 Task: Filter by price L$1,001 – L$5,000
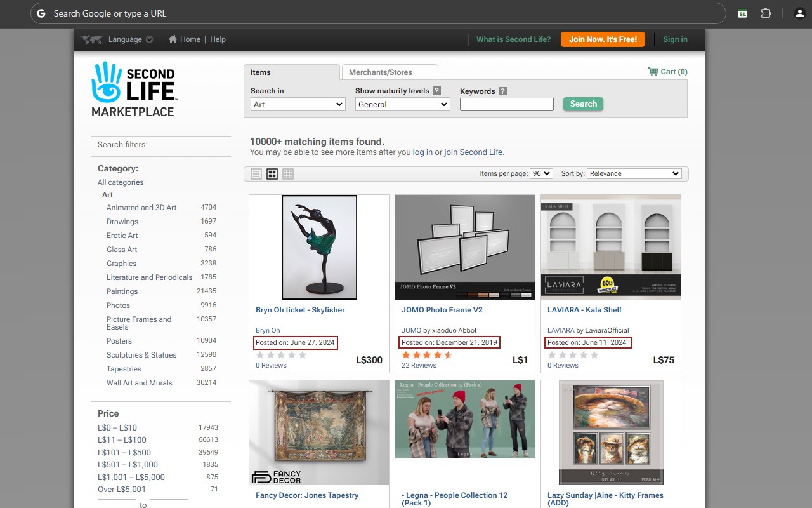[131, 478]
